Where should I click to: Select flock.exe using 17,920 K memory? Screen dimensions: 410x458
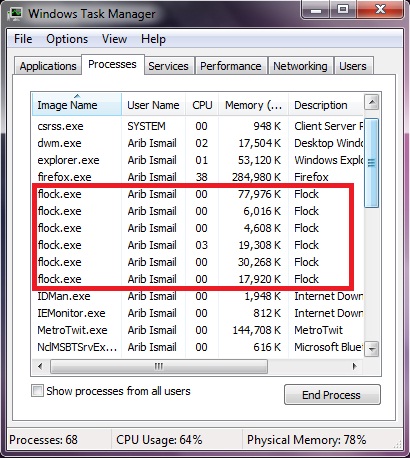point(197,279)
